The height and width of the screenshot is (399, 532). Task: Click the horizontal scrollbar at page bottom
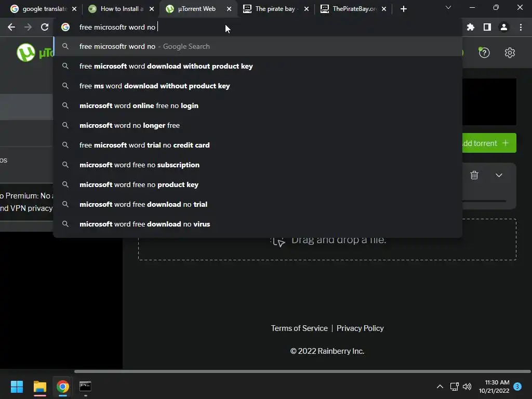(x=302, y=371)
